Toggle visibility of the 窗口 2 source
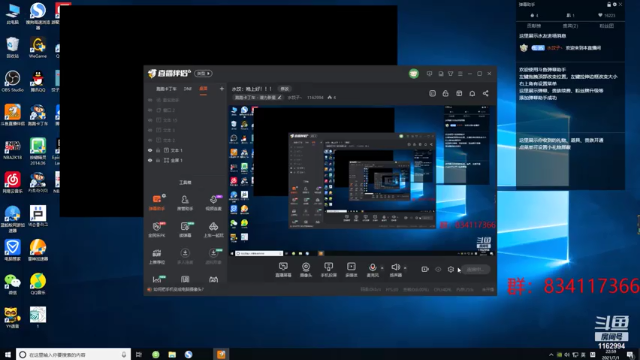This screenshot has height=360, width=640. tap(150, 110)
